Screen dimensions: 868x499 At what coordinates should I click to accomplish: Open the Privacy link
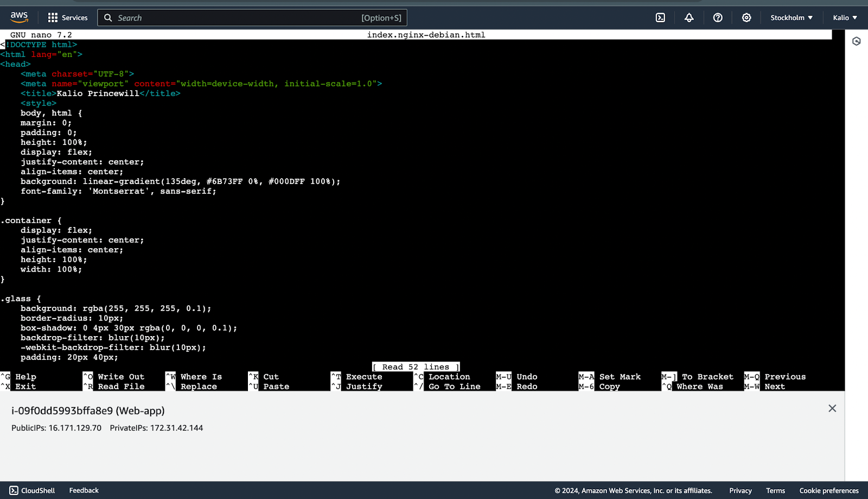tap(741, 490)
